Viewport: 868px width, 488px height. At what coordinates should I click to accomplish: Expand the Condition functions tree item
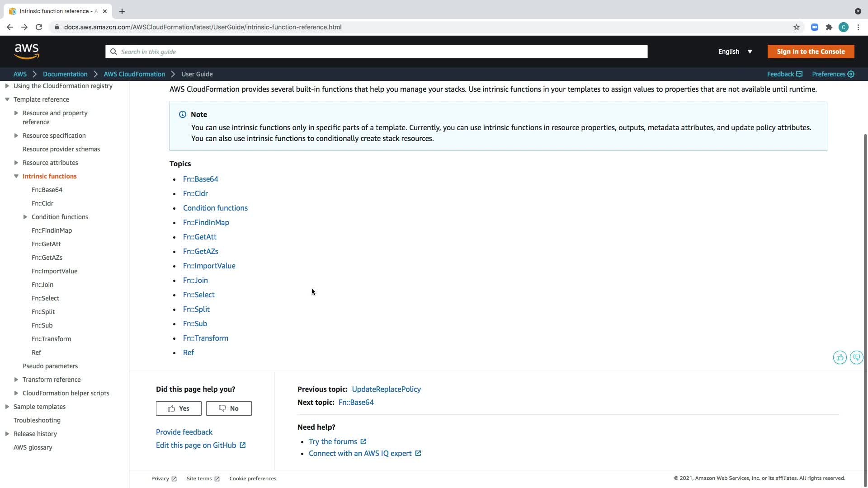click(x=25, y=217)
